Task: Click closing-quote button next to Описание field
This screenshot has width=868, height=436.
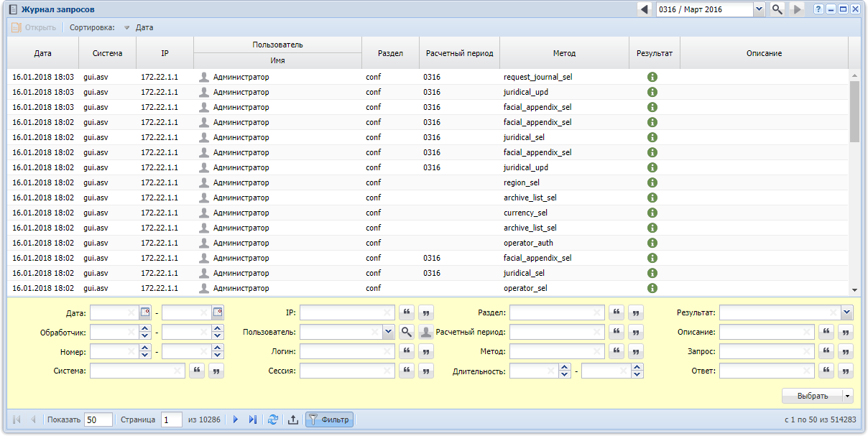Action: [x=846, y=332]
